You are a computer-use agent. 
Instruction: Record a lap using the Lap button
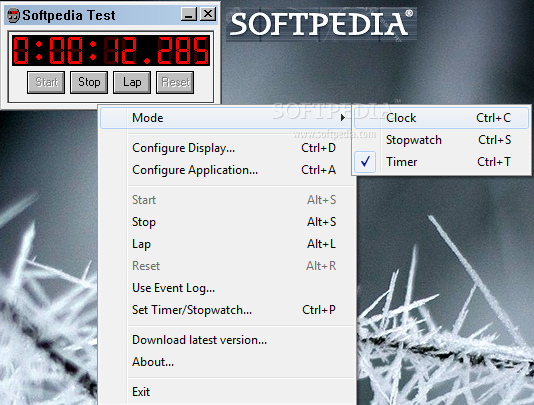pos(132,82)
